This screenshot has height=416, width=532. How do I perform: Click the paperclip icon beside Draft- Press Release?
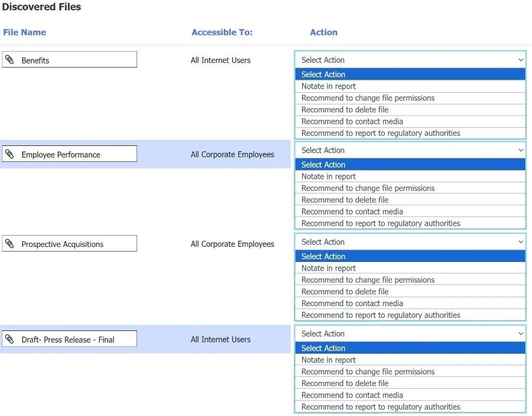[x=9, y=339]
